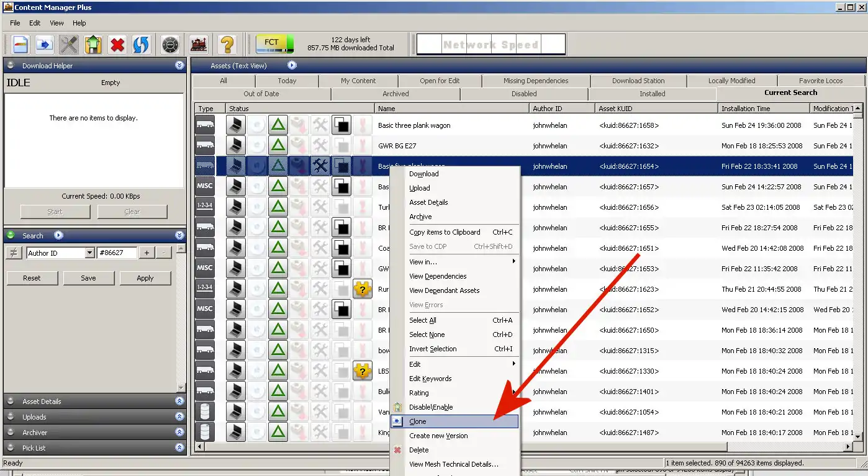Launch Trainz with the red locomotive icon

click(x=199, y=45)
